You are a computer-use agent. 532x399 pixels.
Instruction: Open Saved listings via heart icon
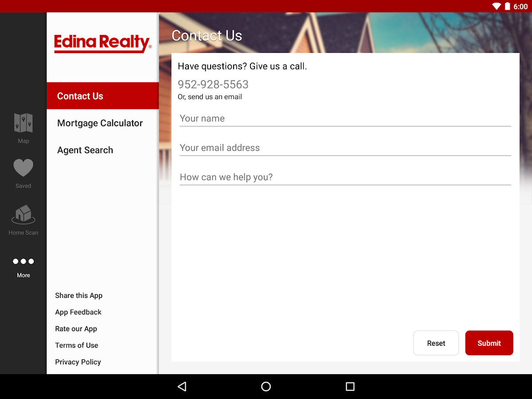(x=23, y=167)
